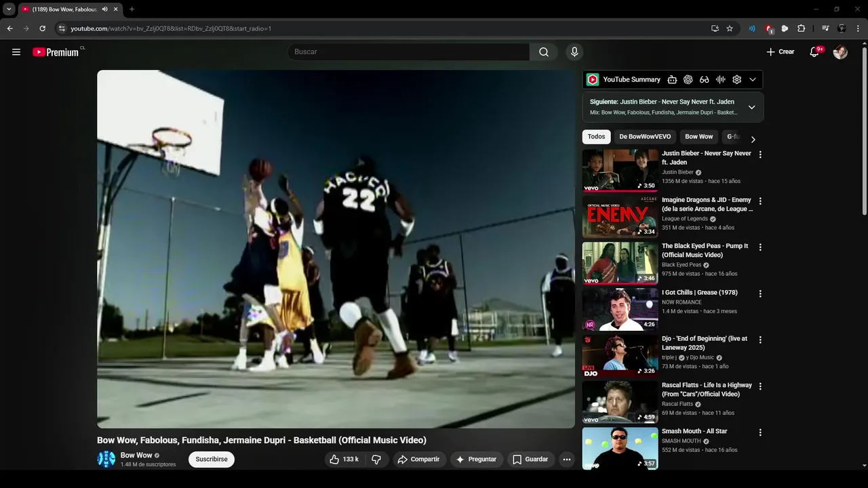This screenshot has width=868, height=488.
Task: Open options menu for I Got Chills
Action: click(x=760, y=293)
